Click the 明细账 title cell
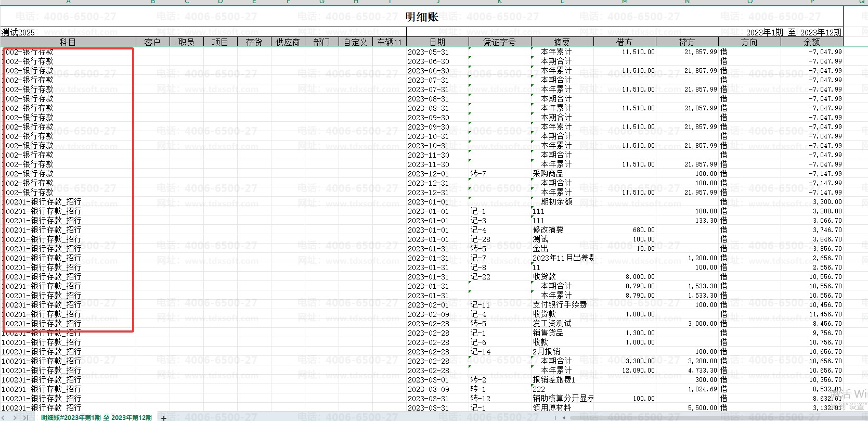Viewport: 868px width, 421px height. pyautogui.click(x=421, y=17)
